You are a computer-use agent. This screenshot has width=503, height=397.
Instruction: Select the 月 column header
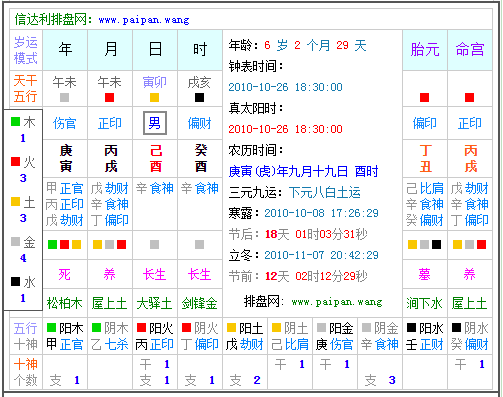pos(110,50)
